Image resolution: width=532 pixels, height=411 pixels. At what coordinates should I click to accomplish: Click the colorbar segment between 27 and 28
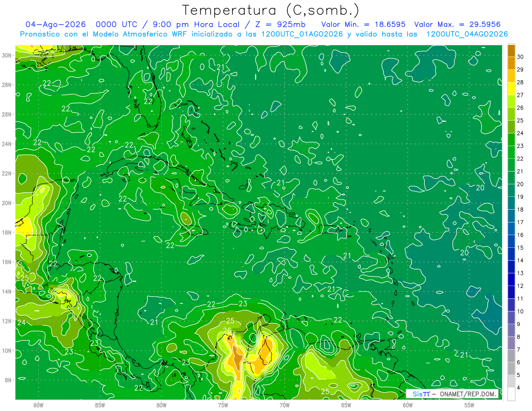511,89
